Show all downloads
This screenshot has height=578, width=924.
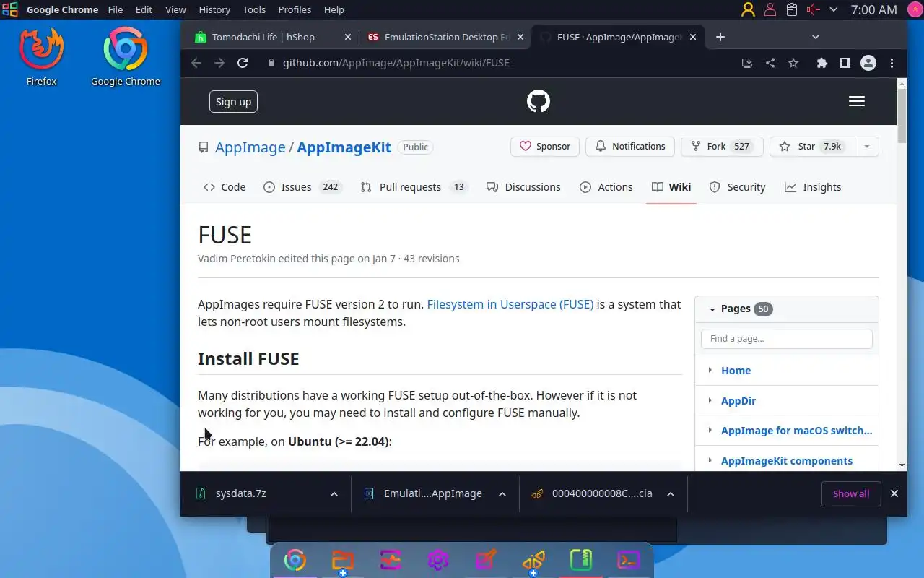(851, 494)
